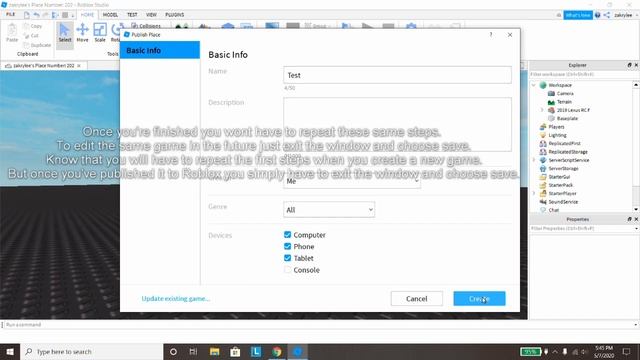Choose the Move tool

(82, 33)
